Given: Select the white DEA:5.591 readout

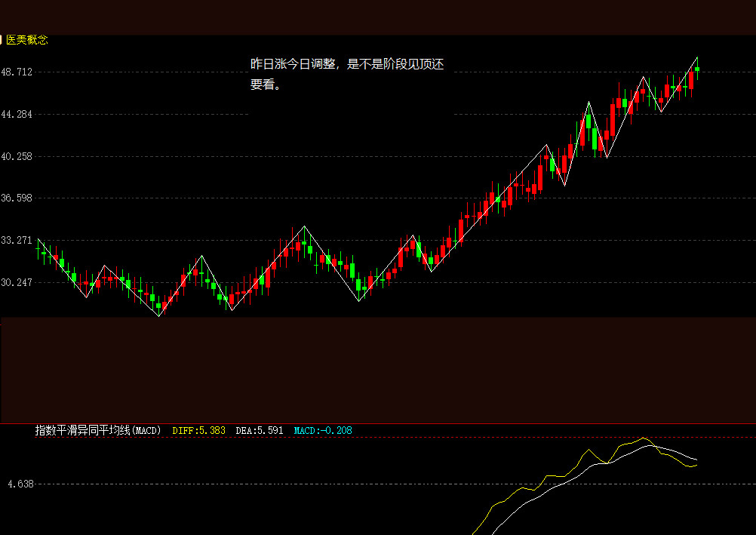Looking at the screenshot, I should point(260,431).
